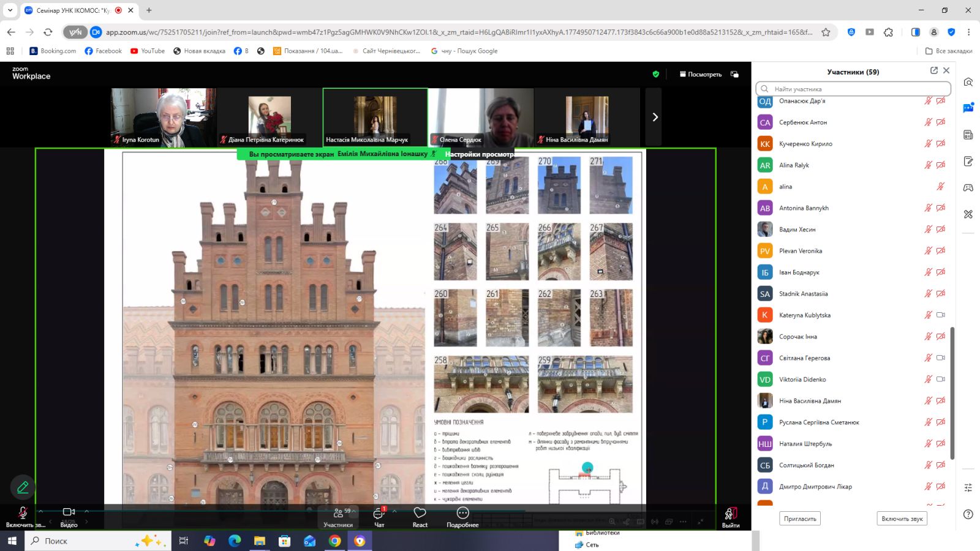This screenshot has width=980, height=551.
Task: Click Выйти to leave the meeting
Action: click(x=730, y=517)
